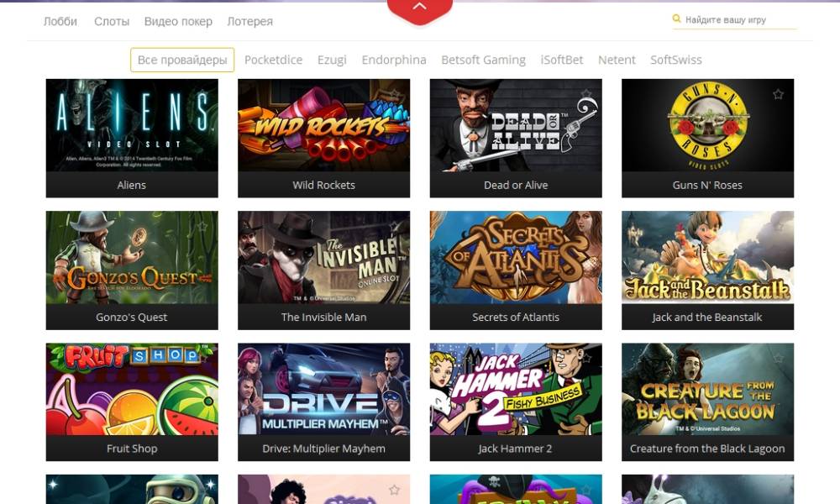This screenshot has height=504, width=840.
Task: Open the Aliens video slot thumbnail
Action: tap(132, 125)
